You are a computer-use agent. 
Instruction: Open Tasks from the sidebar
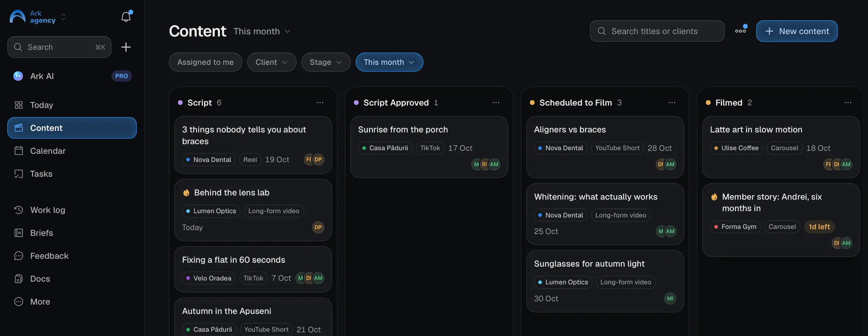coord(72,174)
